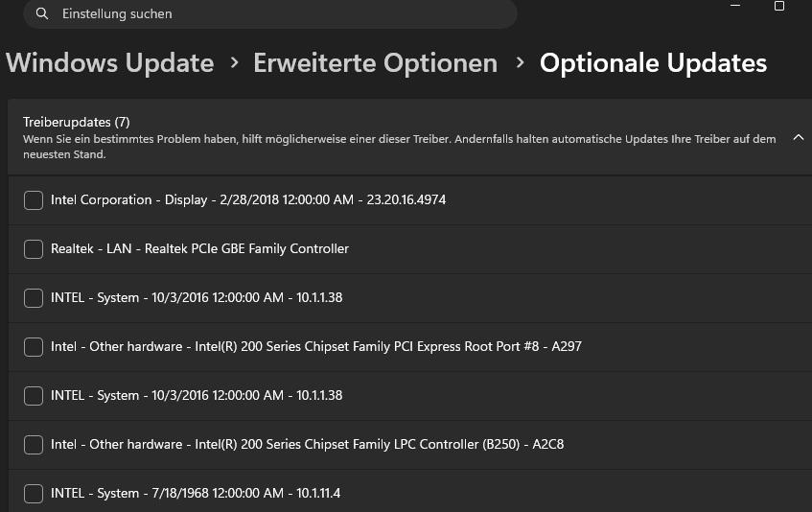Go back to Windows Update breadcrumb

[x=109, y=63]
